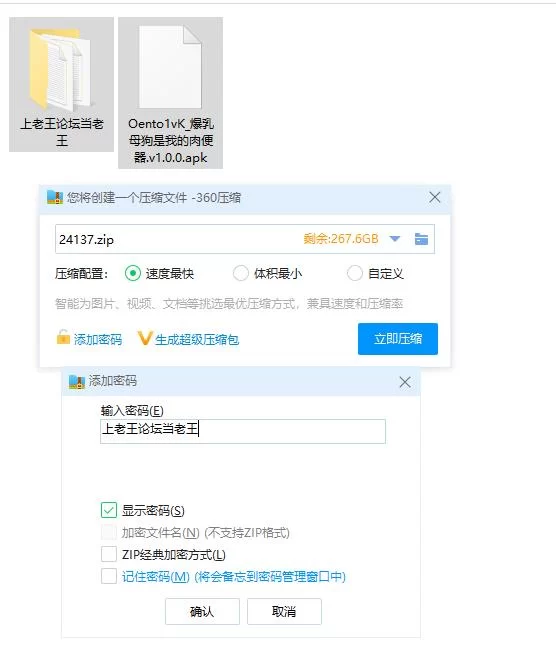Click the 360压缩 icon in the 添加密码 title bar
Viewport: 556px width, 656px height.
[x=77, y=382]
